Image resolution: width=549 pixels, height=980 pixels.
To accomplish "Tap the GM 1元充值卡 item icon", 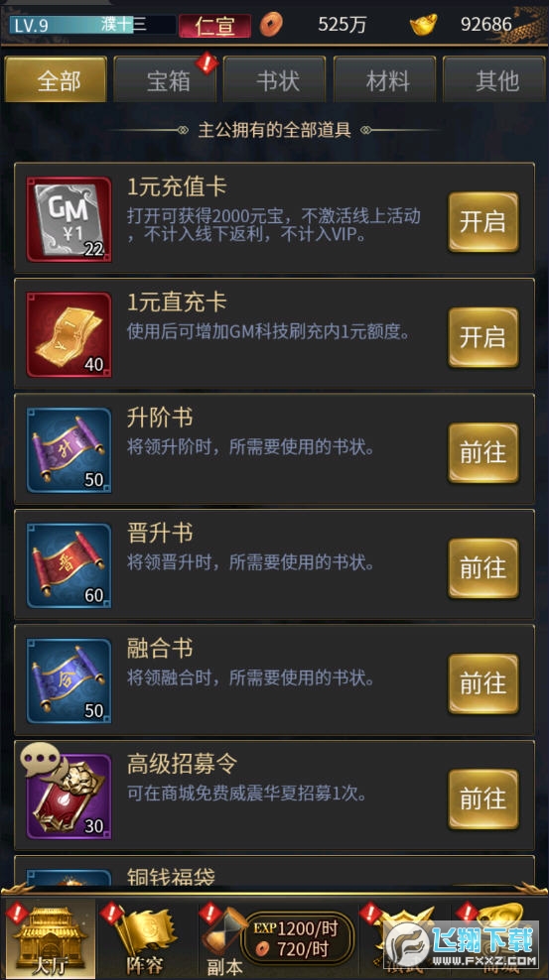I will click(69, 219).
